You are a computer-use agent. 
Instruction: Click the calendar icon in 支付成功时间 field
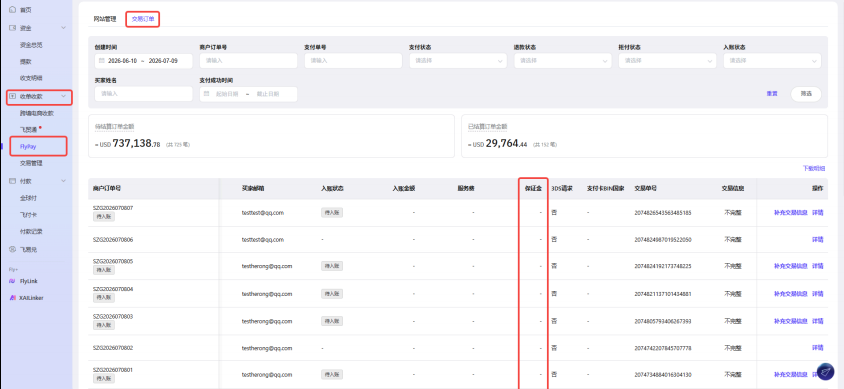tap(206, 94)
